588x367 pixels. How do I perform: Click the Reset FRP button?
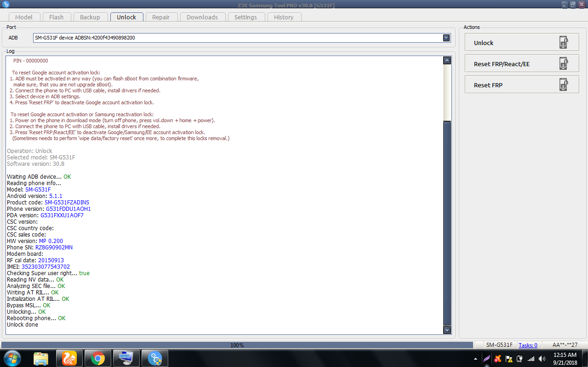click(522, 85)
